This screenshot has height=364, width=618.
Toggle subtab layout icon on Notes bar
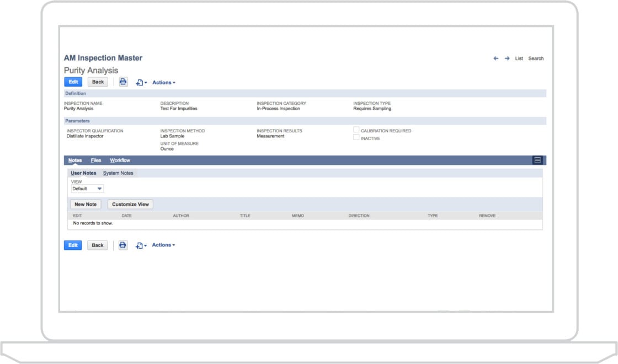[x=537, y=160]
